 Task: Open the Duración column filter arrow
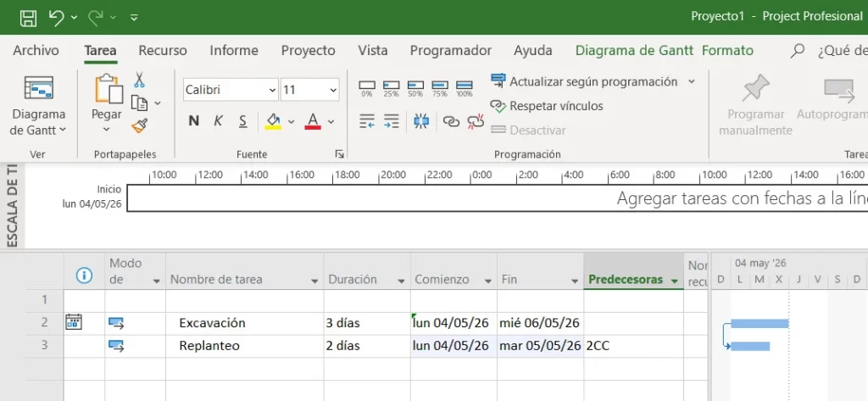(401, 281)
